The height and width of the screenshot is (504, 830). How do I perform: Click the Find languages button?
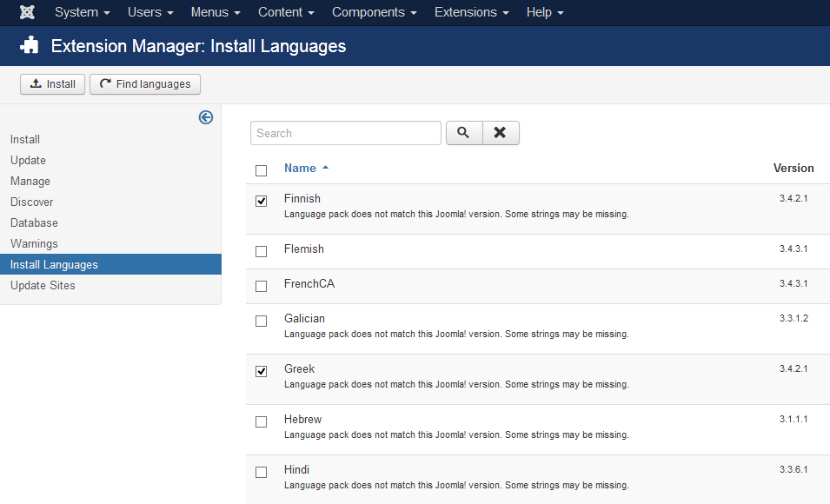[145, 84]
